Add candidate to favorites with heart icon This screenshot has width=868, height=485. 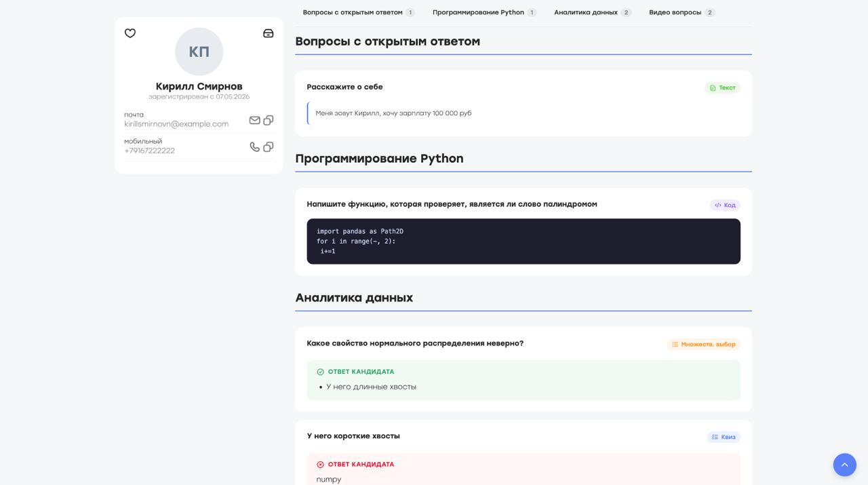pyautogui.click(x=130, y=33)
